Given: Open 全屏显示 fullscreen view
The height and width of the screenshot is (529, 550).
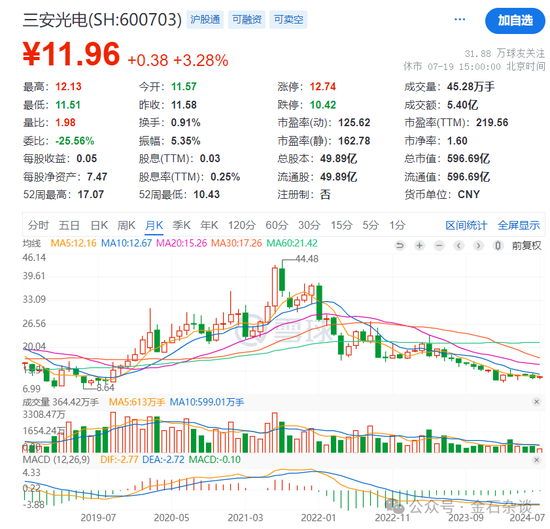Looking at the screenshot, I should (519, 225).
